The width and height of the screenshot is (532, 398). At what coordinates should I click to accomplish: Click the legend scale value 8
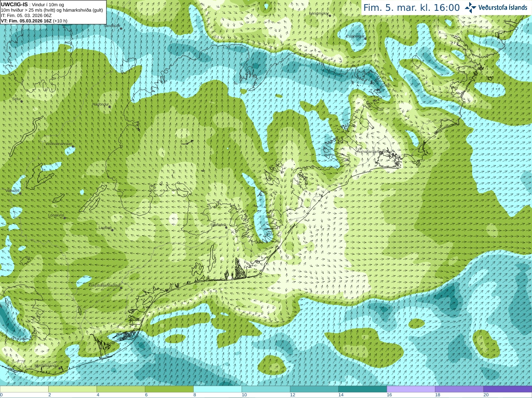tap(195, 395)
